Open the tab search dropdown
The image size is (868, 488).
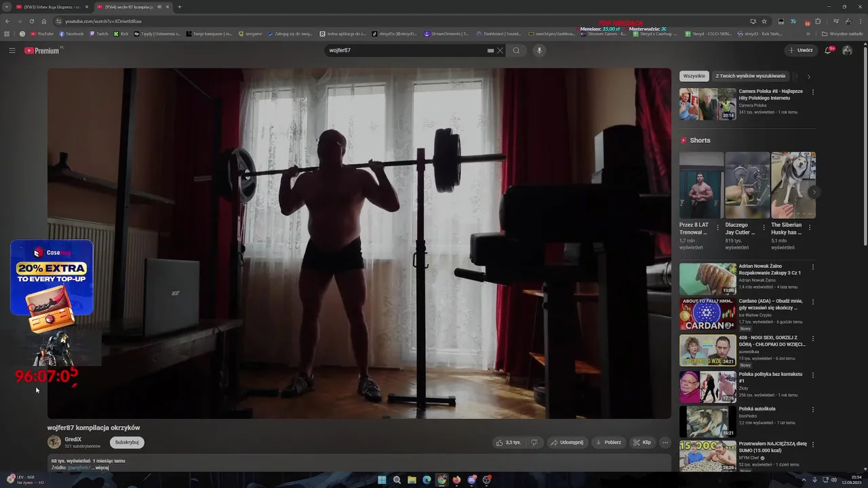pyautogui.click(x=6, y=7)
